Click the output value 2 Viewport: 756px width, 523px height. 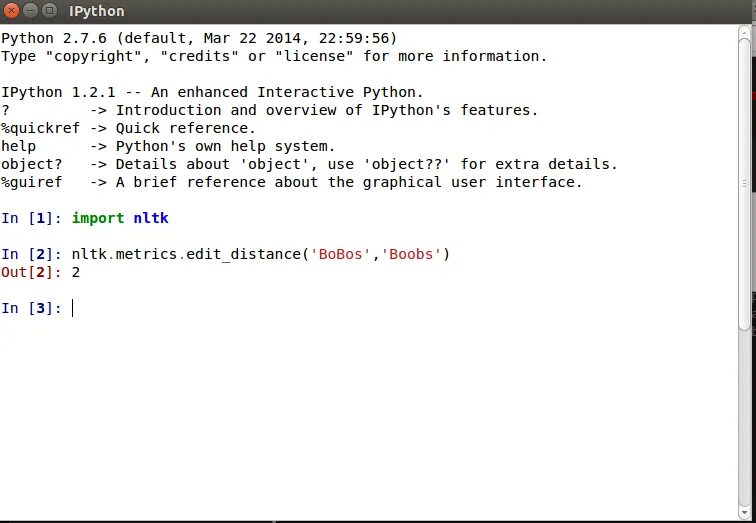[76, 272]
